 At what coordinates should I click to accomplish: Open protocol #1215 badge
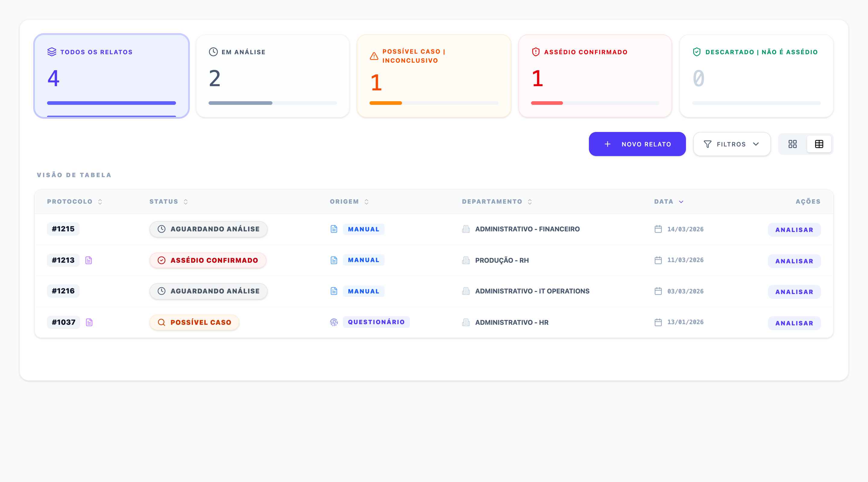tap(63, 229)
